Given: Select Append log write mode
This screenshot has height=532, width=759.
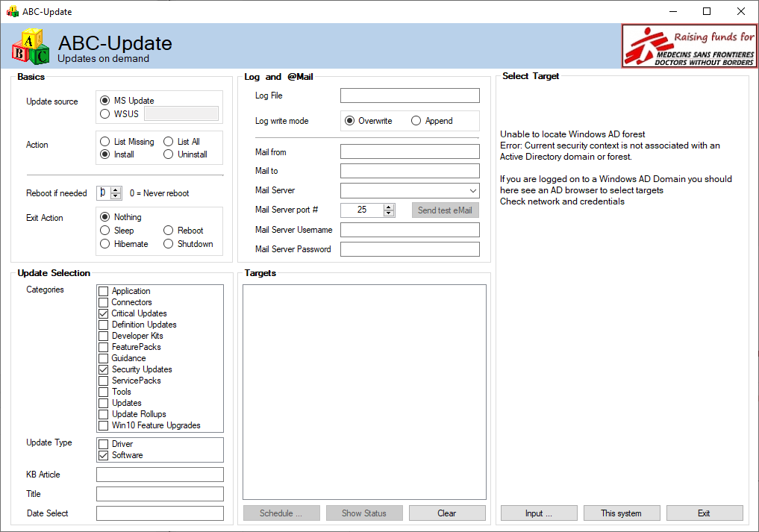Looking at the screenshot, I should pos(416,121).
